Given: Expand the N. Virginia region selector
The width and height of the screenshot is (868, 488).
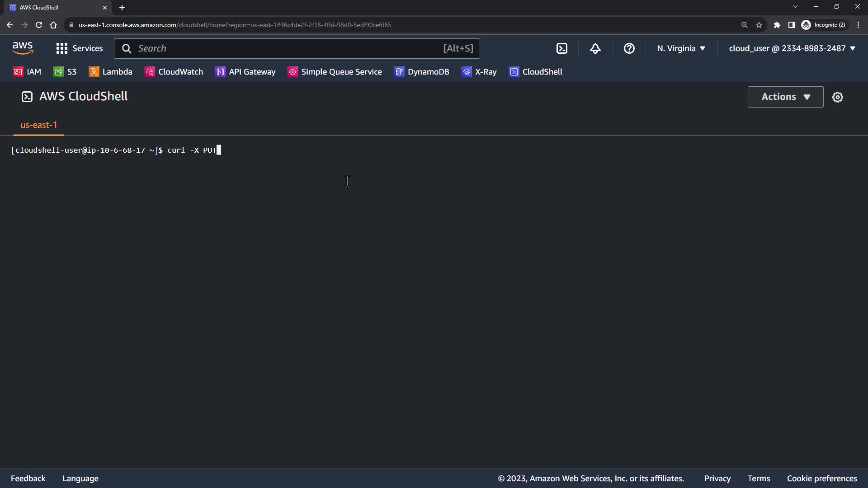Looking at the screenshot, I should 681,48.
